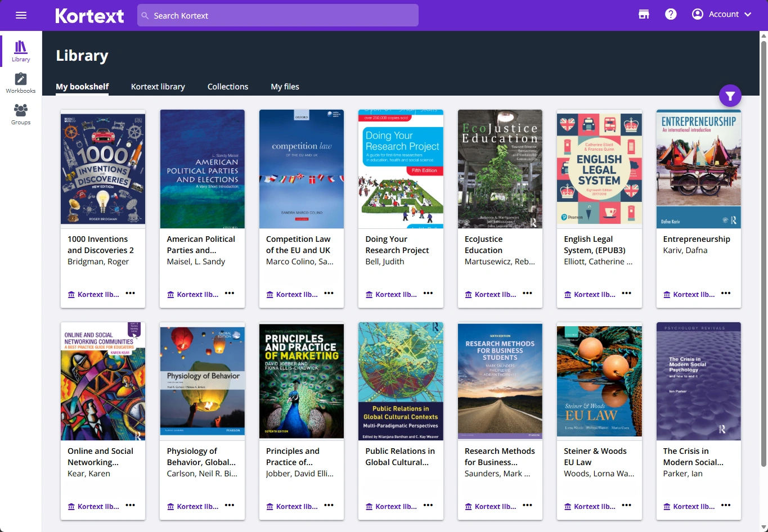Open Online and Social Networking Communities cover
The width and height of the screenshot is (768, 532).
click(x=103, y=381)
